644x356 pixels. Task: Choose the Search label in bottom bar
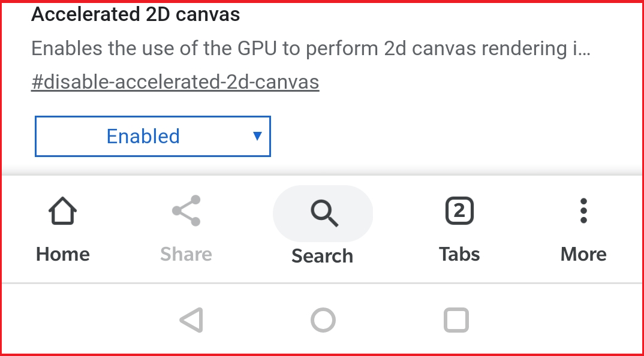point(323,257)
